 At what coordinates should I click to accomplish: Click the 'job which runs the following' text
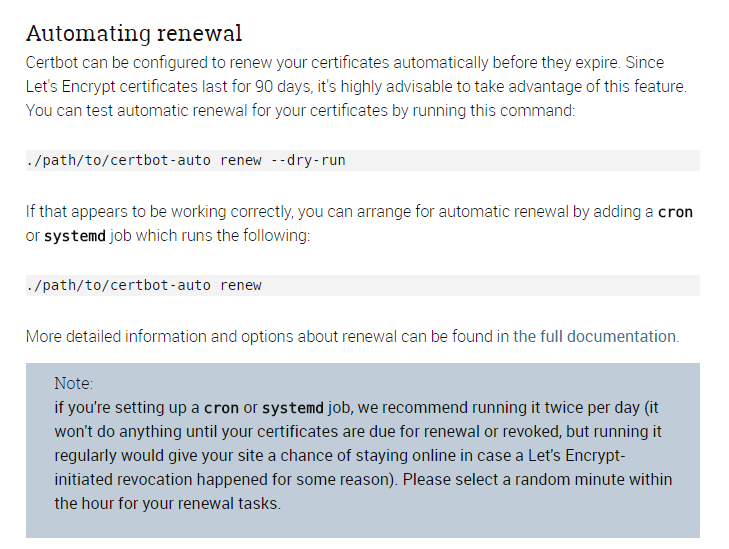(210, 236)
